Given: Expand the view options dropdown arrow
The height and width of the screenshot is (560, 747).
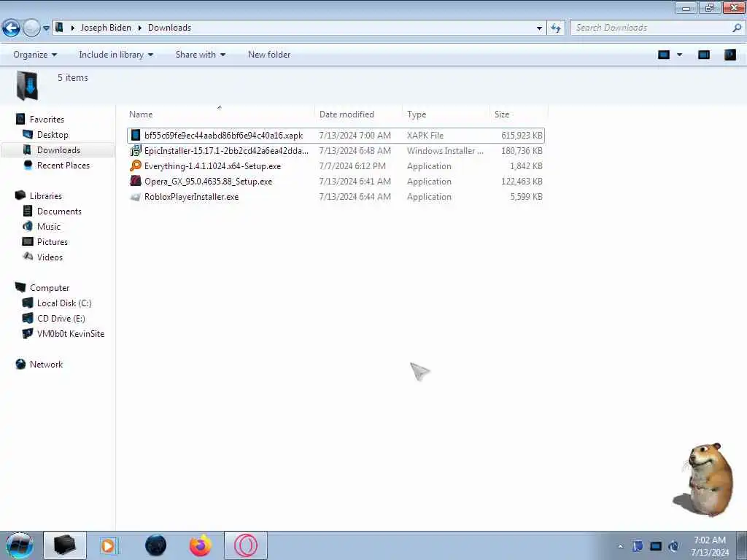Looking at the screenshot, I should pos(680,55).
